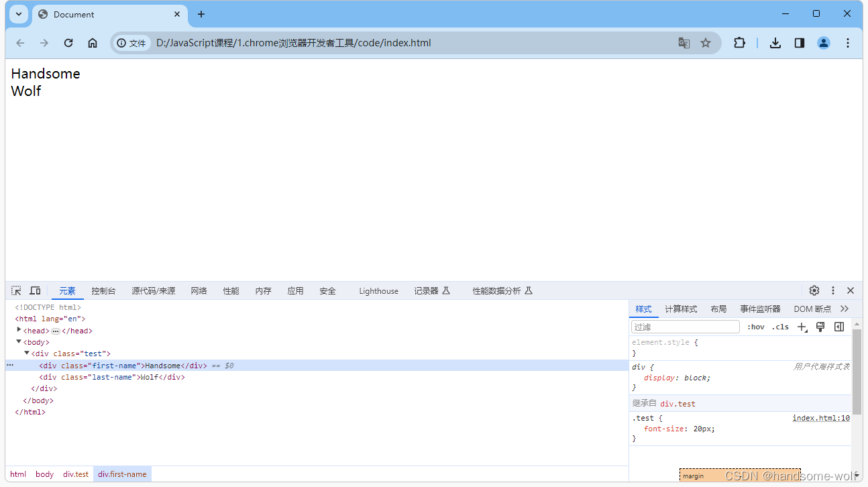Viewport: 868px width, 487px height.
Task: Open the 性能数据分析 tab
Action: (x=502, y=291)
